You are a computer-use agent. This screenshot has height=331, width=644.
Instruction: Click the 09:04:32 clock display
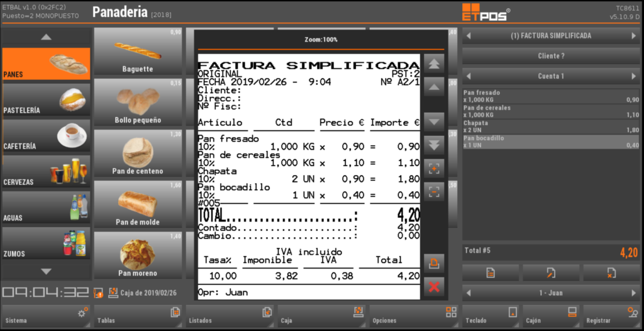click(x=45, y=293)
